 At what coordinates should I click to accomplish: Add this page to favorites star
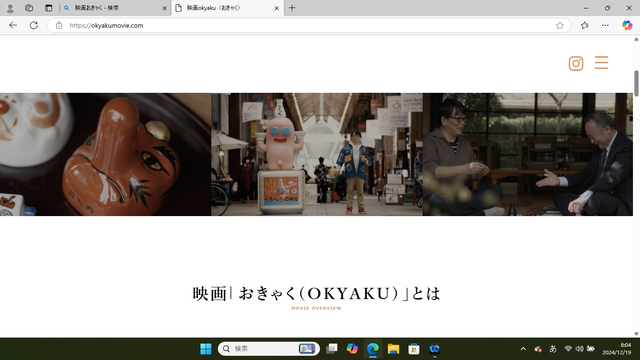tap(560, 25)
